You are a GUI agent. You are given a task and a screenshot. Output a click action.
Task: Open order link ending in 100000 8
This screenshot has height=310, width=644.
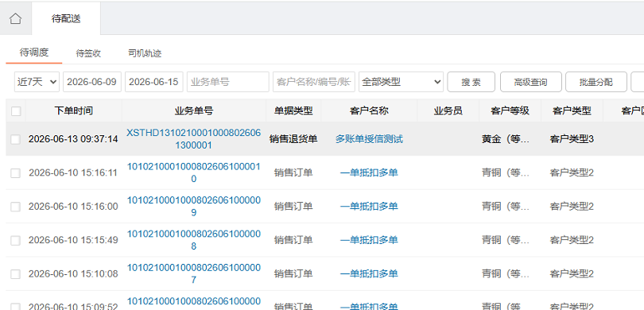193,240
